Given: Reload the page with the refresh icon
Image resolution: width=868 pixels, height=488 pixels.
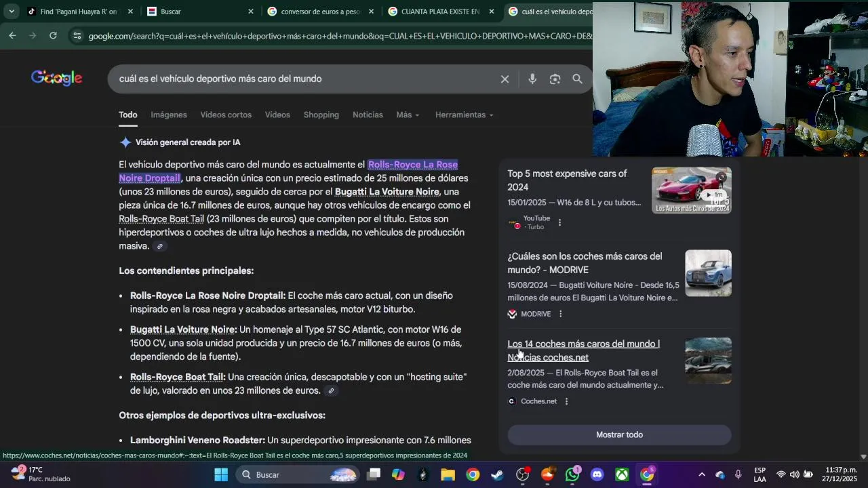Looking at the screenshot, I should click(x=53, y=35).
